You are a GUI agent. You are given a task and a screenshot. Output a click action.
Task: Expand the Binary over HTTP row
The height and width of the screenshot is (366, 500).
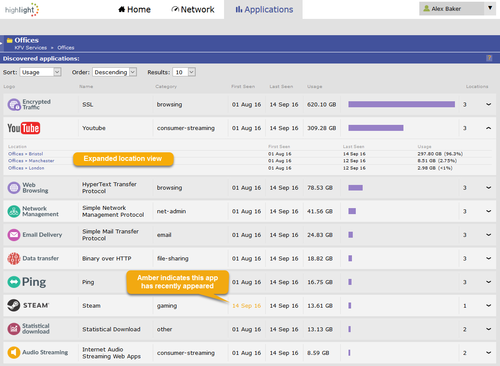(489, 258)
